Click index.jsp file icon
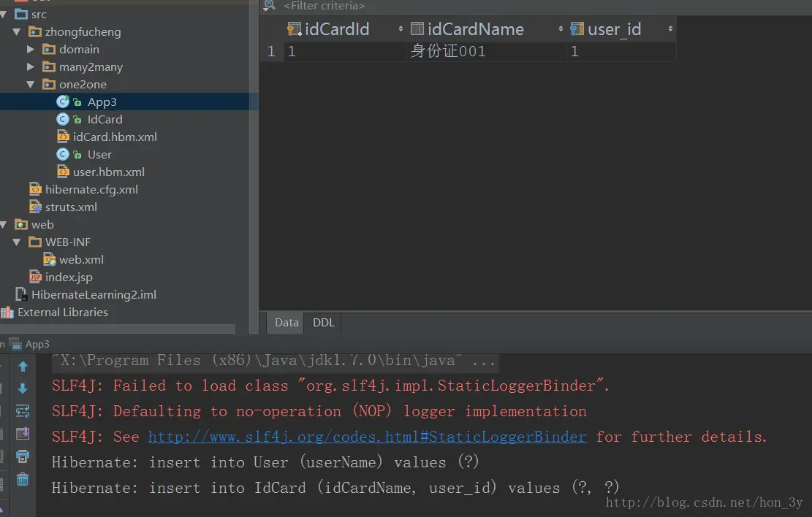 pyautogui.click(x=35, y=277)
